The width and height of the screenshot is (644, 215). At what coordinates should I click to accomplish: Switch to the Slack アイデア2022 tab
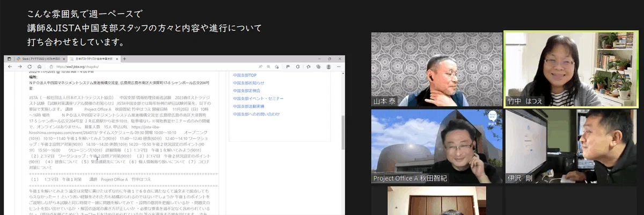click(x=41, y=59)
